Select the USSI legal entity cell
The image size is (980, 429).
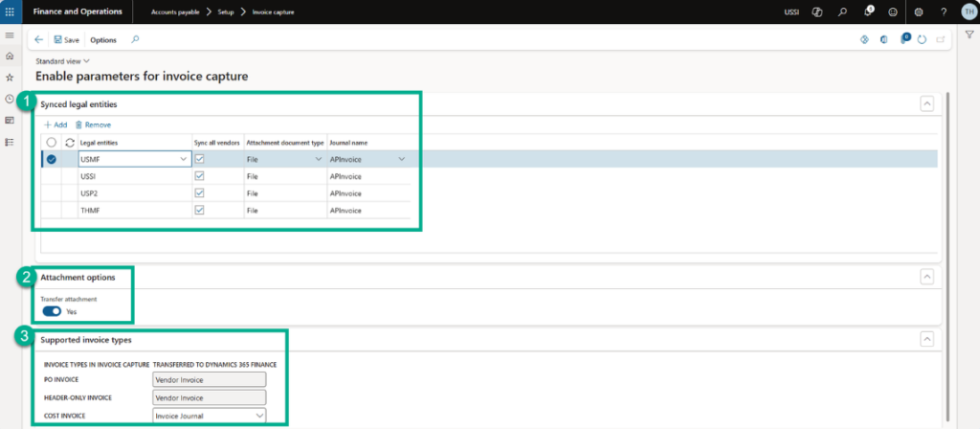tap(135, 176)
